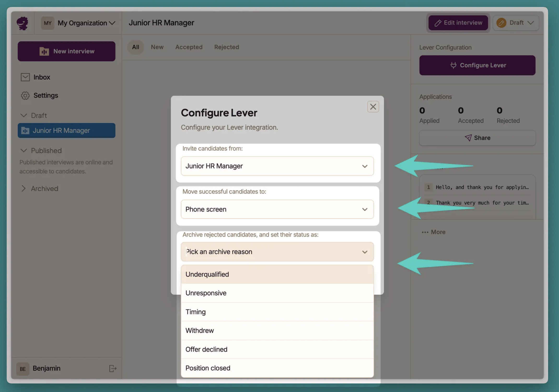Click the MY organization avatar
559x392 pixels.
pos(47,23)
